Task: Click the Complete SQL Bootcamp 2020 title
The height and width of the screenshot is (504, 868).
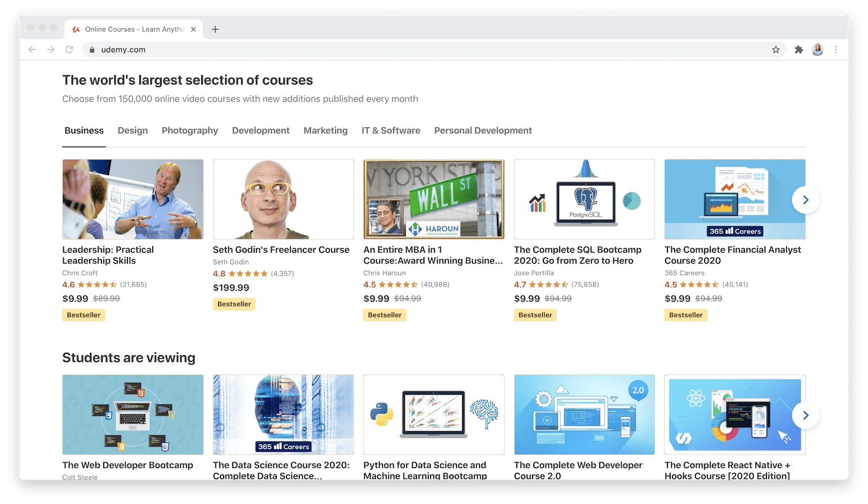Action: [578, 255]
